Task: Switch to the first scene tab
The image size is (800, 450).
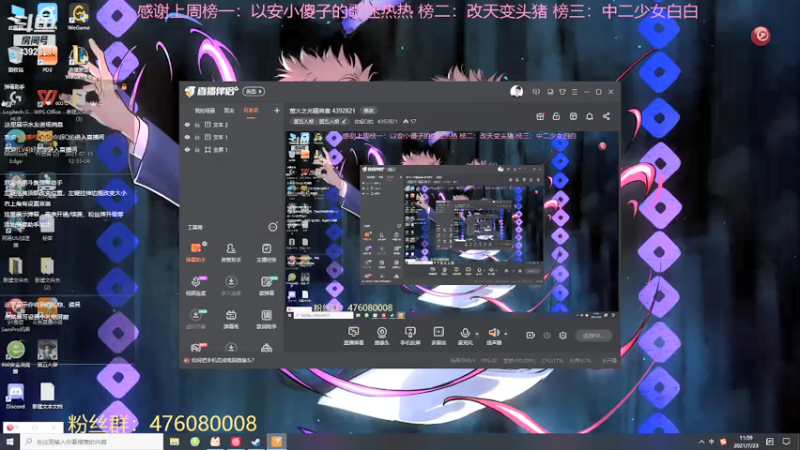Action: [x=205, y=111]
